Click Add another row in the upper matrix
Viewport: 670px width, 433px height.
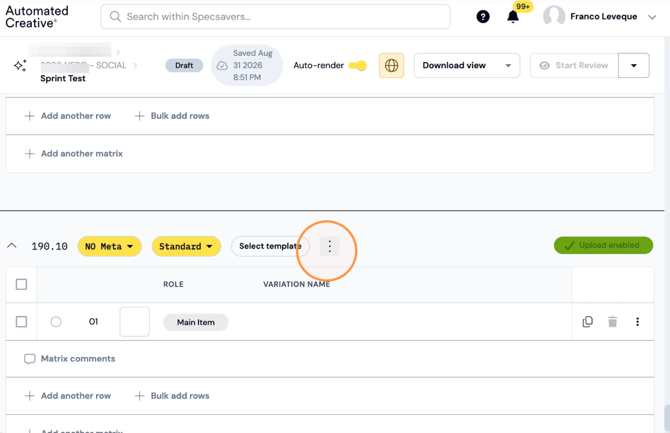tap(68, 116)
